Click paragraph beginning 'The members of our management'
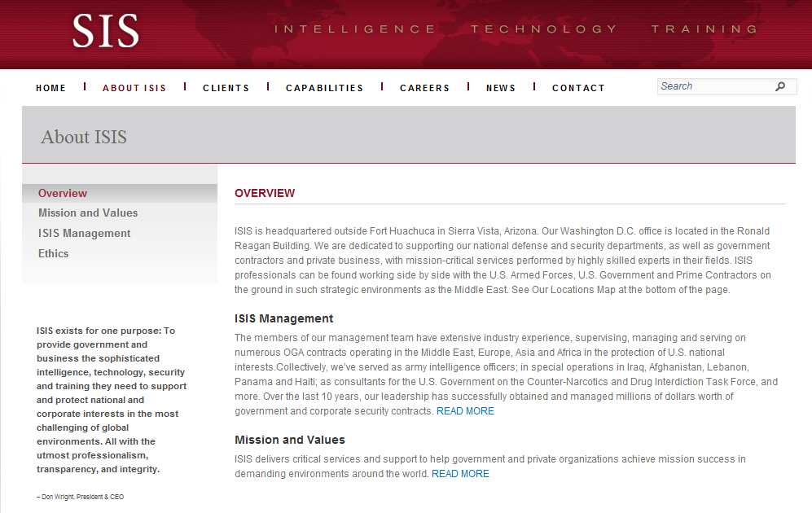Screen dimensions: 812x513 506,375
